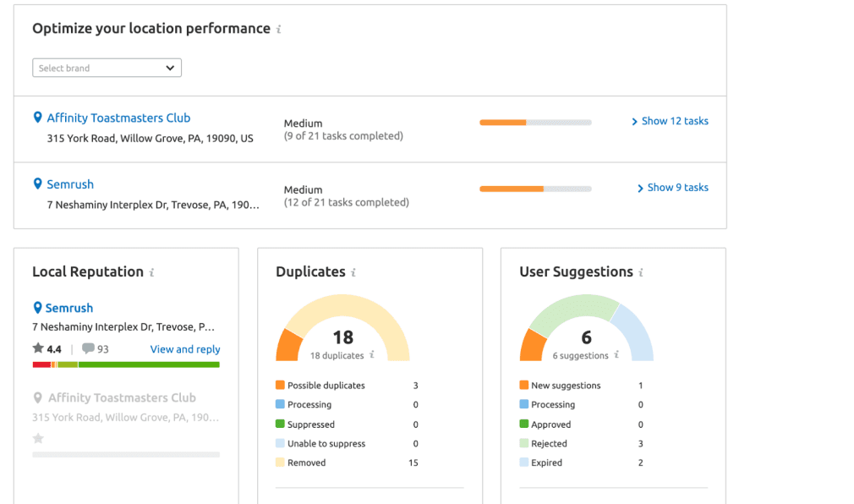Image resolution: width=854 pixels, height=504 pixels.
Task: Click map pin icon beside Semrush in the locations list
Action: [37, 184]
